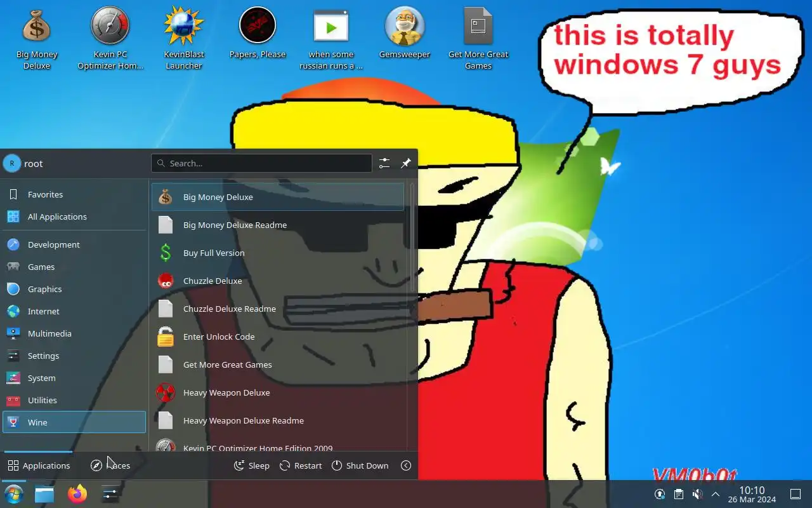Open Big Money Deluxe desktop icon

(37, 38)
